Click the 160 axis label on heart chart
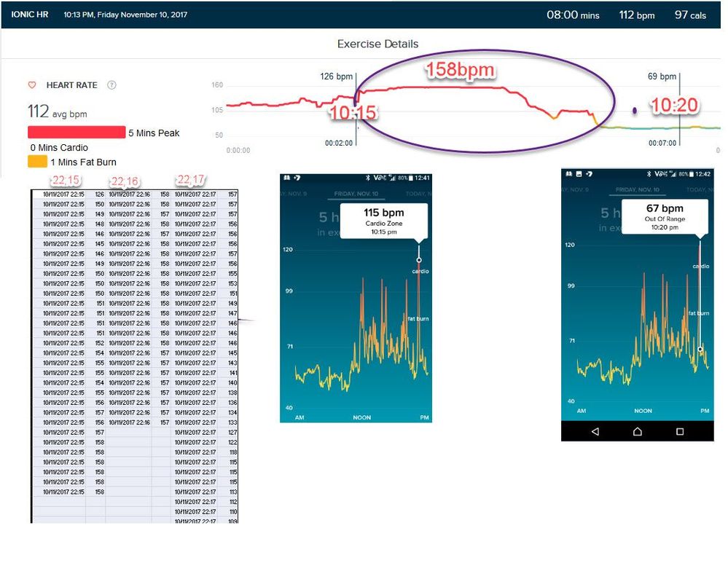 [217, 85]
